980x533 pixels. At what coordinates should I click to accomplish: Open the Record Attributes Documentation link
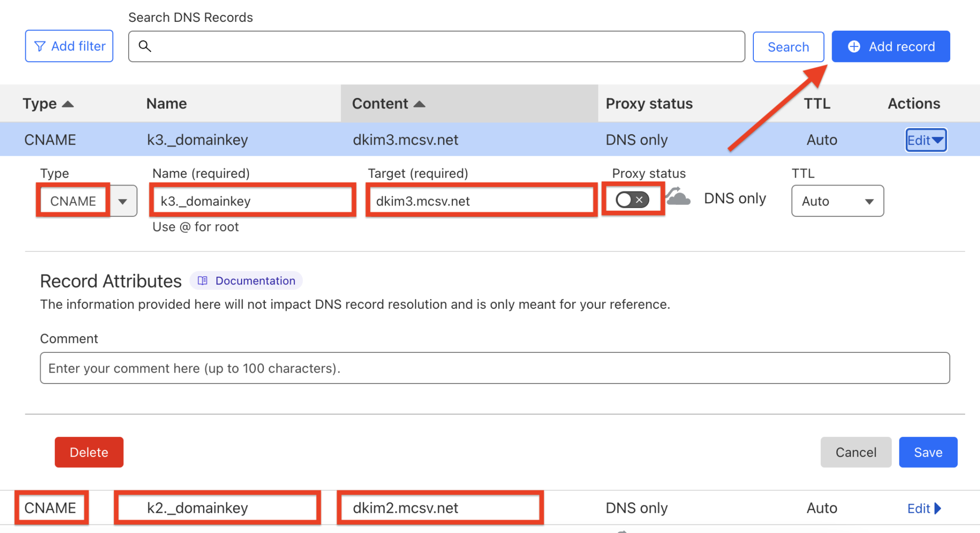click(254, 281)
